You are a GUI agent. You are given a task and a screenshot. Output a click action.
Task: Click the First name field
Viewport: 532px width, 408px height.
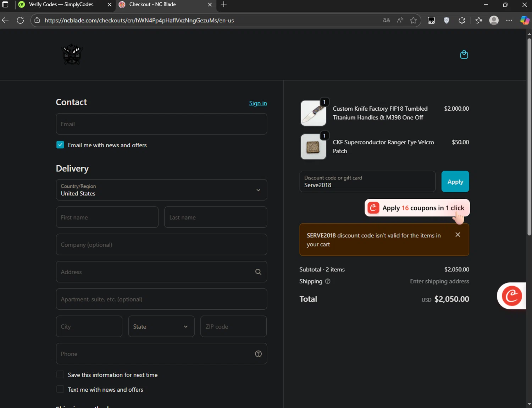(x=107, y=217)
